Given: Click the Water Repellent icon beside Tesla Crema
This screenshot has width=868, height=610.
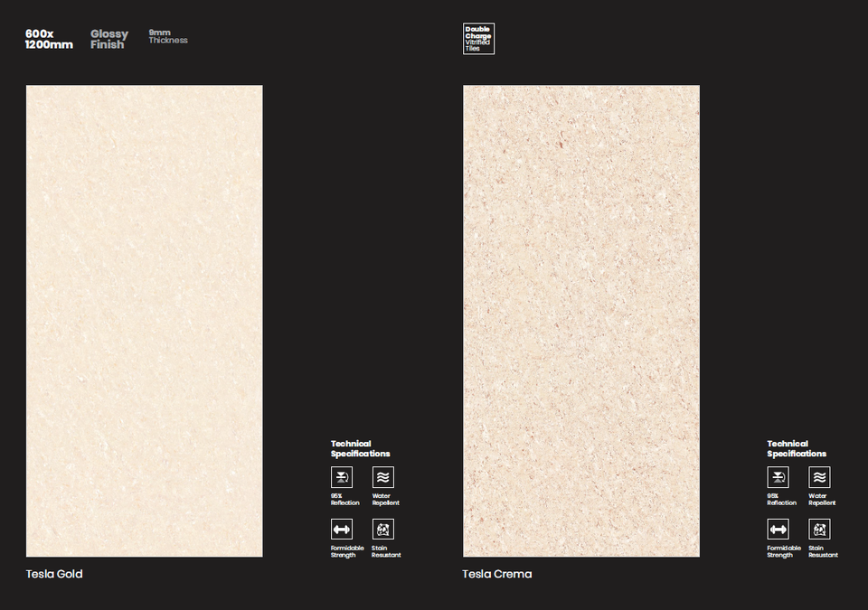Looking at the screenshot, I should pos(819,477).
